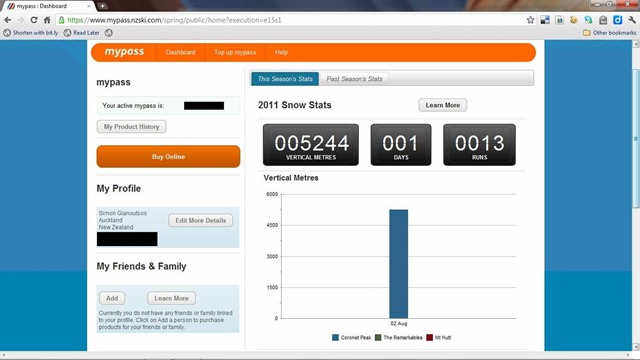Click the browser back arrow

(x=8, y=20)
